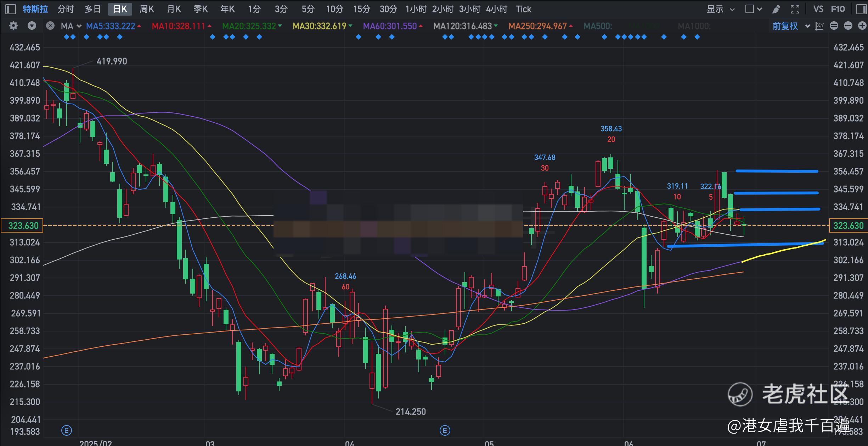
Task: Select the 10分 interval
Action: (x=335, y=9)
